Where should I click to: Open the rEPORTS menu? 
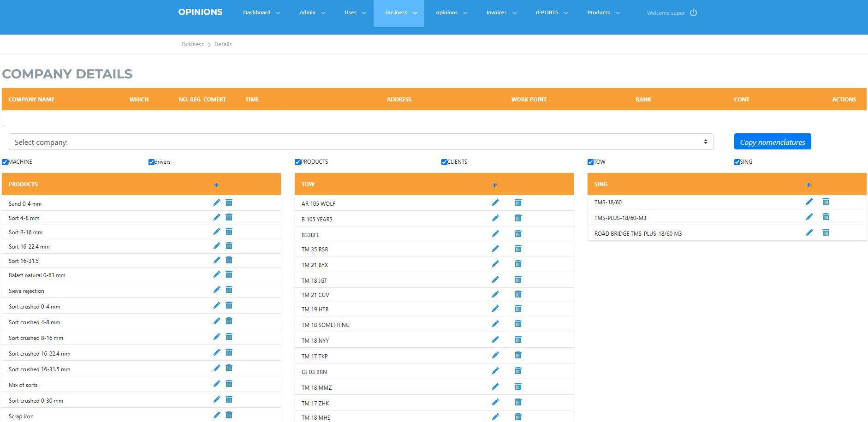pos(551,12)
